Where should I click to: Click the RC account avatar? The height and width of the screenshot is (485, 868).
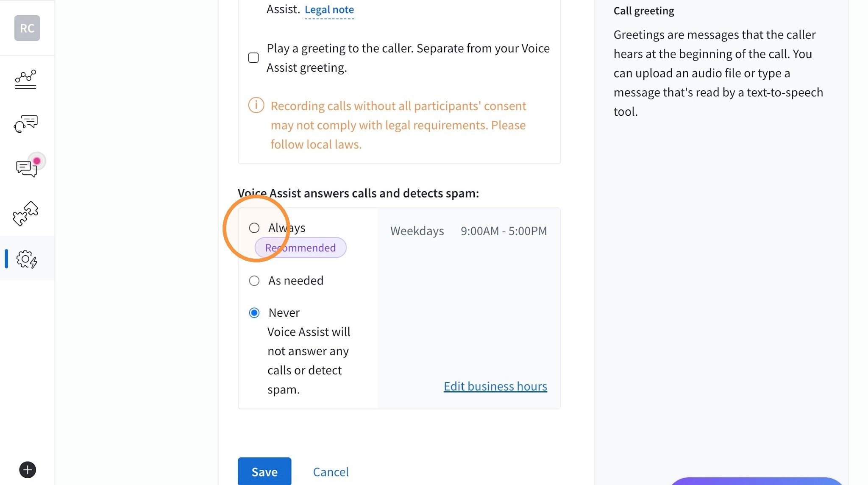point(27,28)
